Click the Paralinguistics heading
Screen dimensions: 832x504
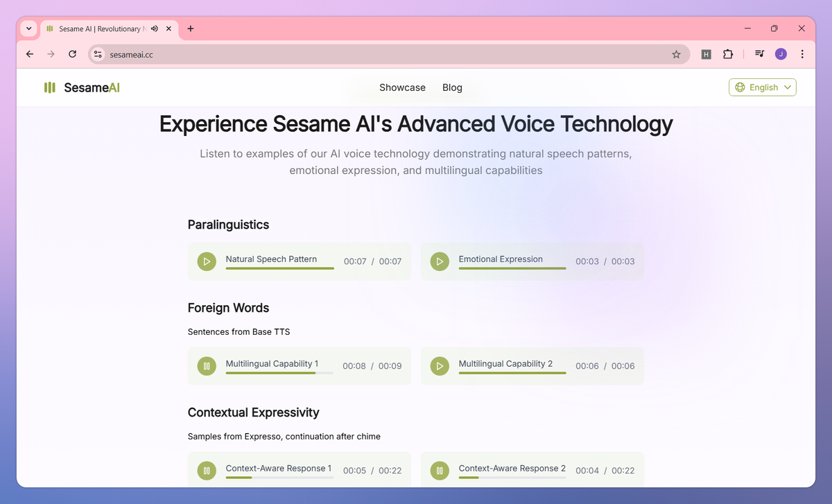228,225
